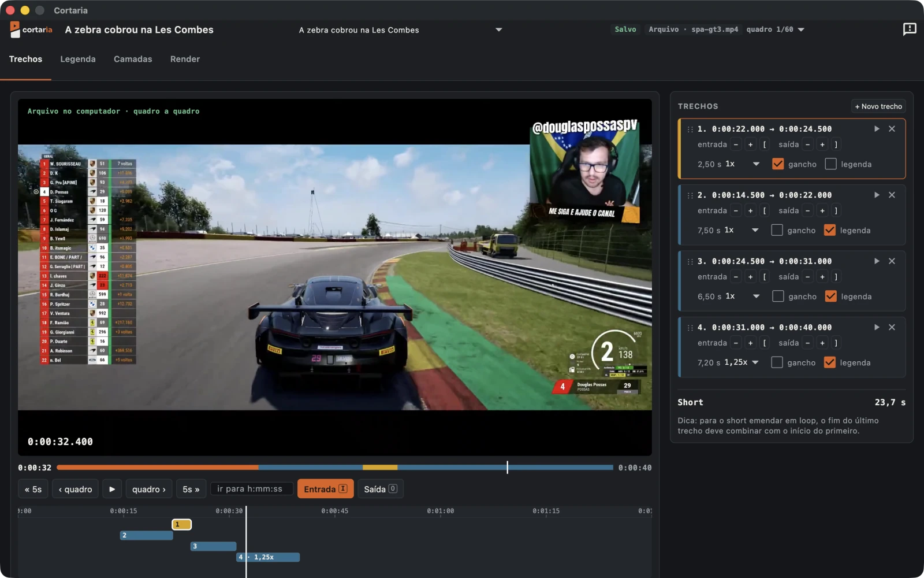924x578 pixels.
Task: Enable legenda for trecho 1
Action: click(x=830, y=164)
